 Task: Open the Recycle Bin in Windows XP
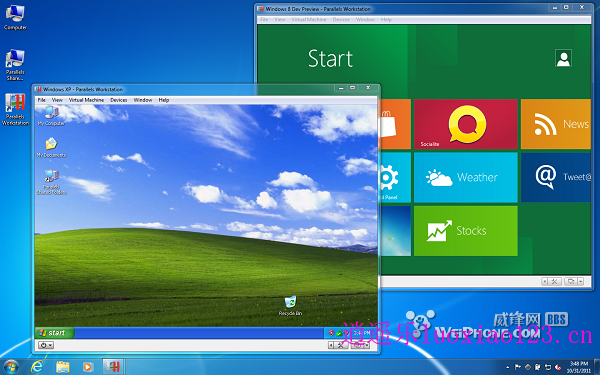pyautogui.click(x=290, y=305)
